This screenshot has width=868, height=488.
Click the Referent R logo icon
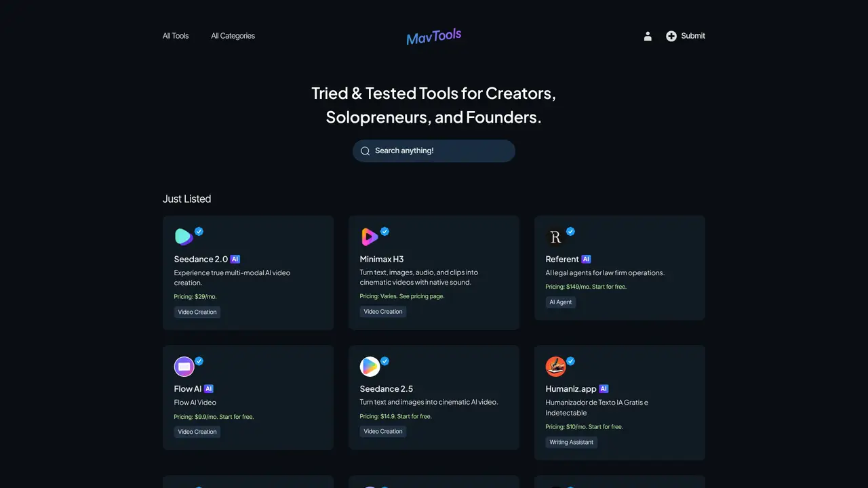pyautogui.click(x=555, y=237)
